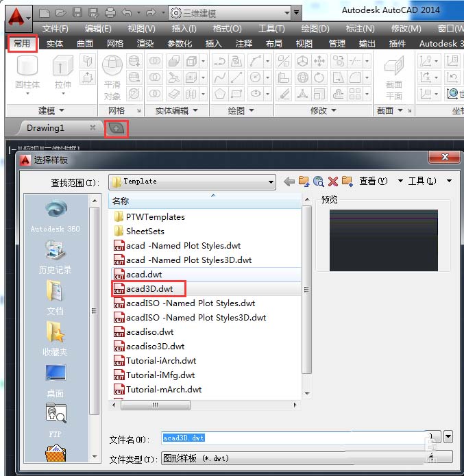Select the Extrude (拉伸) tool
The width and height of the screenshot is (464, 476).
(63, 73)
